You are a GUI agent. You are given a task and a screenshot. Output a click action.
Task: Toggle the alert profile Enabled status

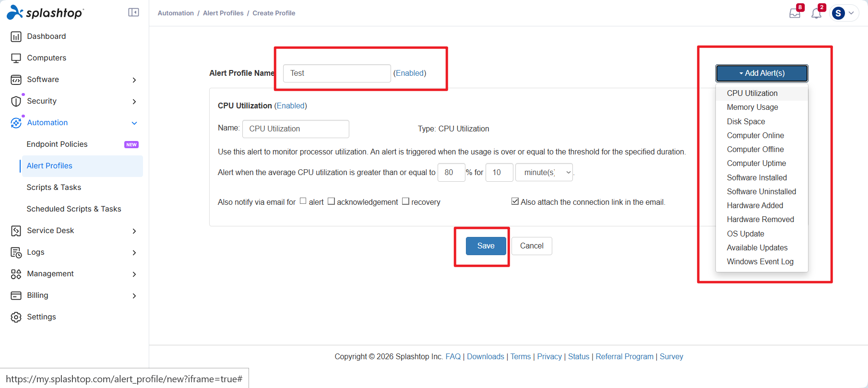410,73
